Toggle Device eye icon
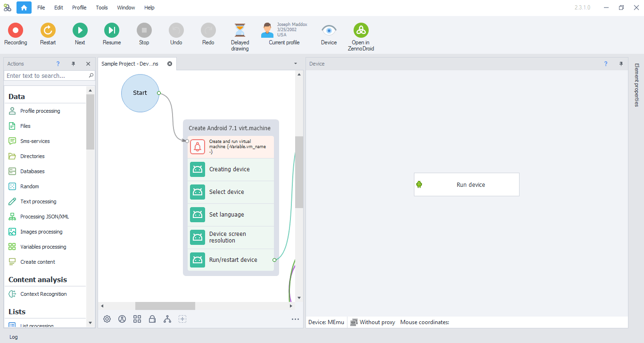644x343 pixels. pyautogui.click(x=329, y=31)
